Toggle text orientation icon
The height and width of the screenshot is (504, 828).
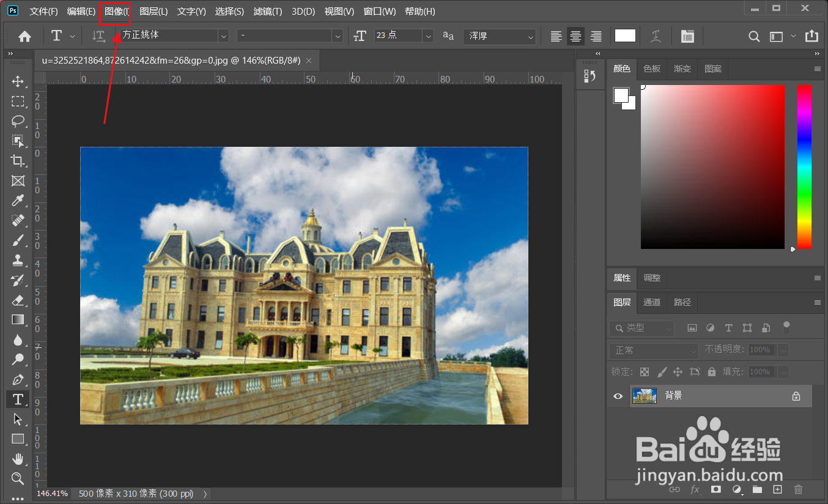98,36
